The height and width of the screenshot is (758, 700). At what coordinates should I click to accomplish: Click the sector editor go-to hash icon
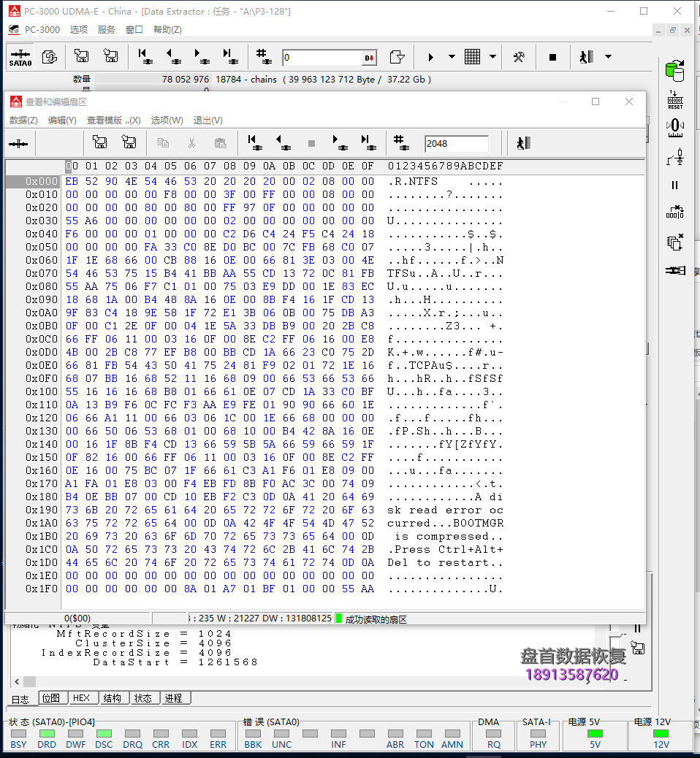tap(401, 142)
